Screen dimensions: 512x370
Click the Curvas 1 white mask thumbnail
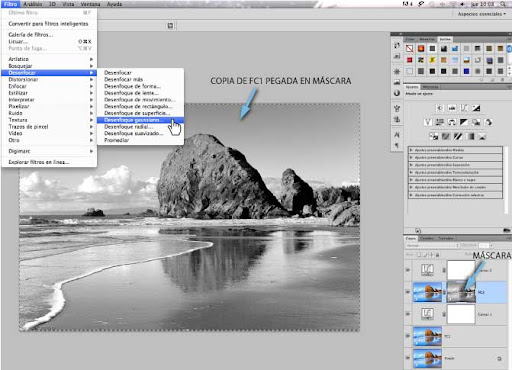(461, 314)
